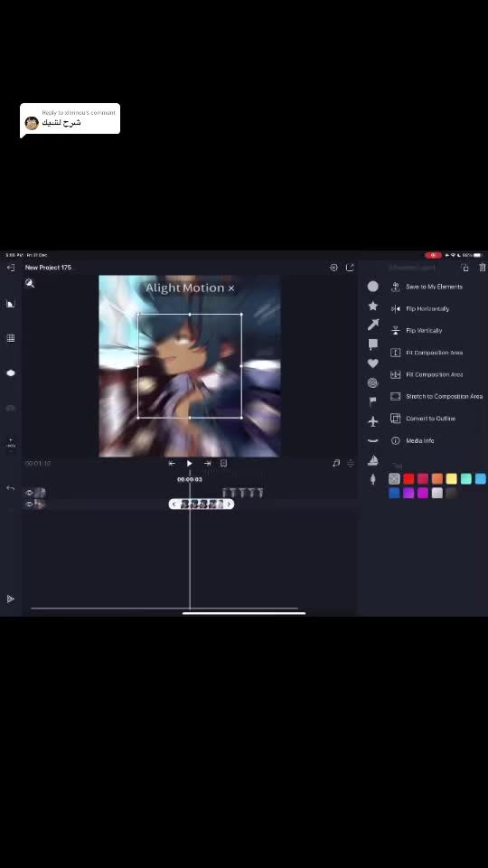Image resolution: width=488 pixels, height=868 pixels.
Task: Click the preview zoom magnifier icon
Action: click(x=30, y=283)
